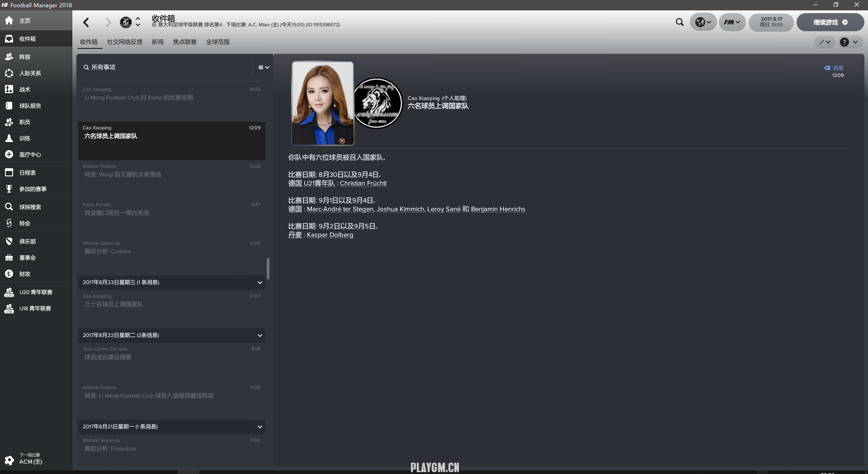Open the inbox list options dropdown
868x474 pixels.
pyautogui.click(x=264, y=67)
